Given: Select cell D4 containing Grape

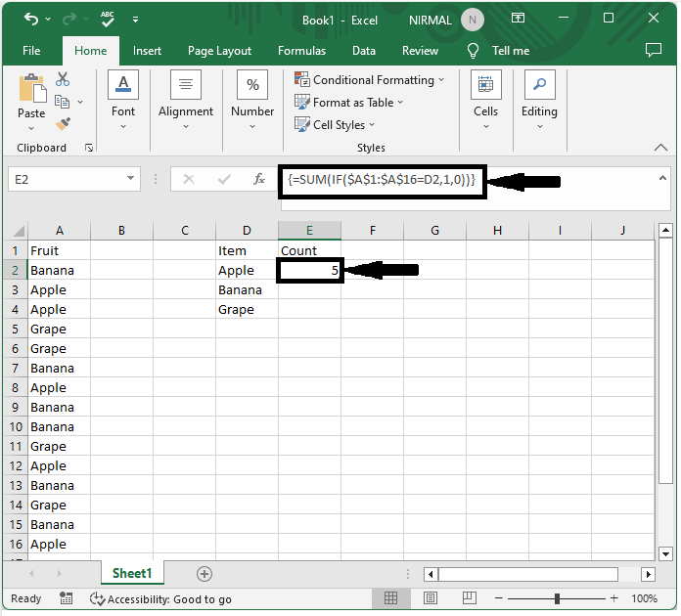Looking at the screenshot, I should click(248, 310).
